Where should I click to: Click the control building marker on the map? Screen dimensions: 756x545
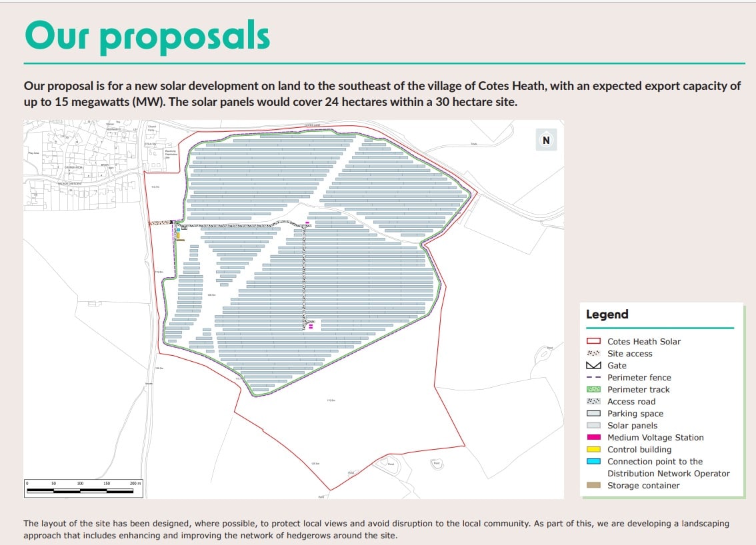[x=179, y=235]
